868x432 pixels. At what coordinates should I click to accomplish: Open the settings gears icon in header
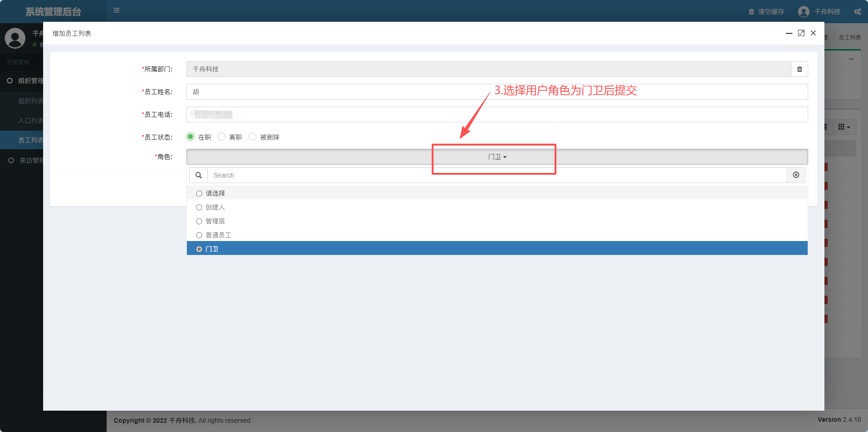[857, 12]
